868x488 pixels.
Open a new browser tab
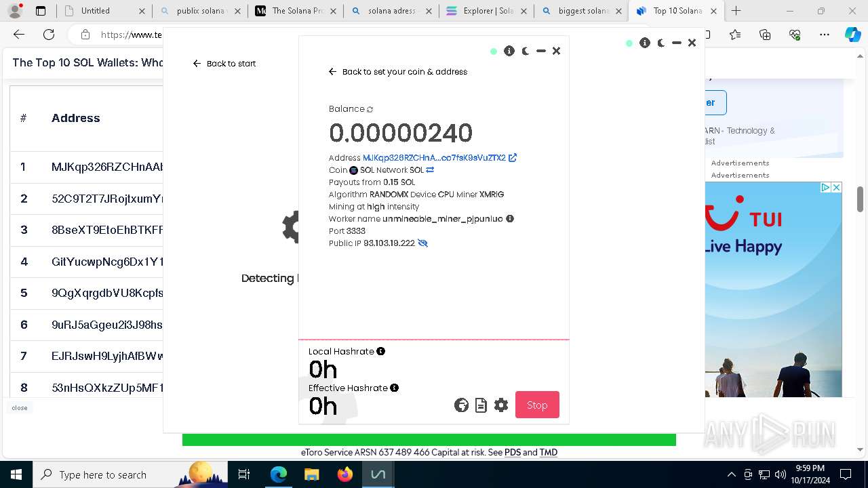tap(736, 11)
